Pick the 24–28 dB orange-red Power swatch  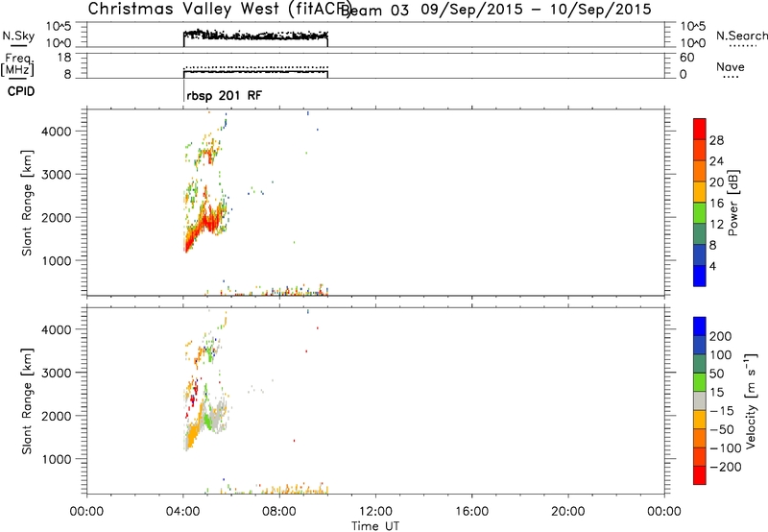[x=700, y=150]
